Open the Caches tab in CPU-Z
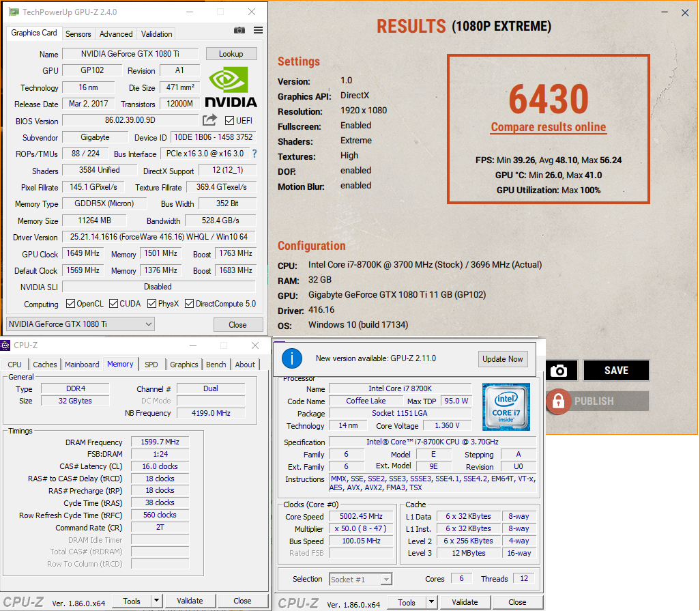This screenshot has width=700, height=611. click(x=45, y=365)
